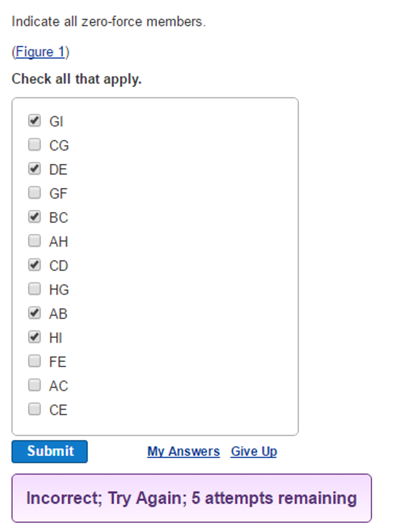Uncheck the GI checkbox

coord(34,120)
